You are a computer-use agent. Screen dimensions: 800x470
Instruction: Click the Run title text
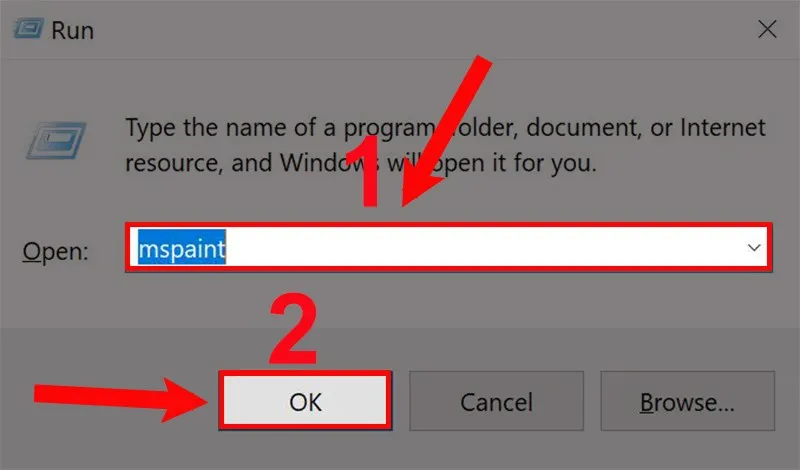[72, 31]
